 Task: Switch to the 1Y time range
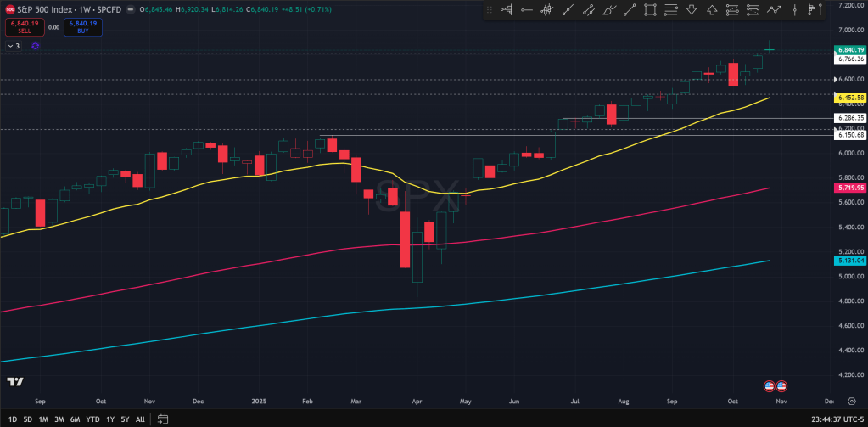pos(110,419)
